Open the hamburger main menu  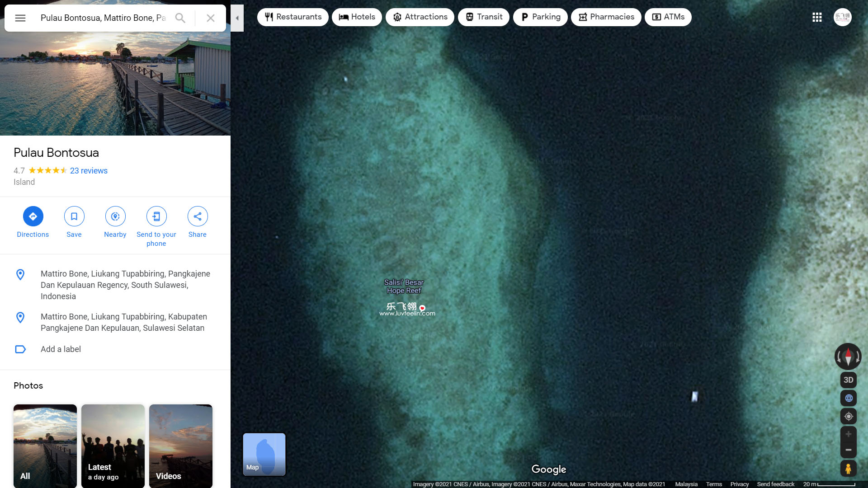click(20, 18)
